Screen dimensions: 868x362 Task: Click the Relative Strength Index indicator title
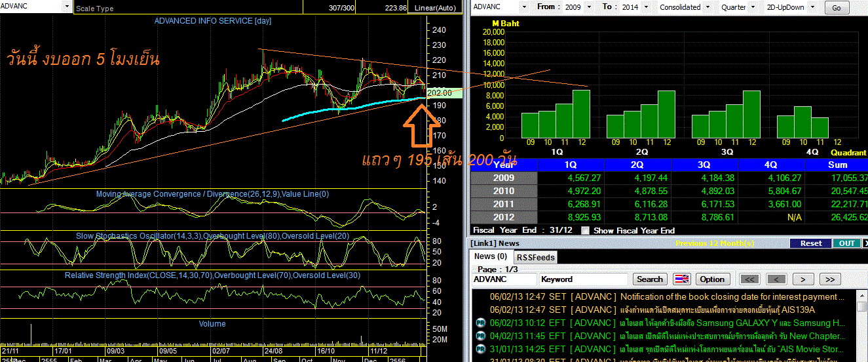[212, 275]
